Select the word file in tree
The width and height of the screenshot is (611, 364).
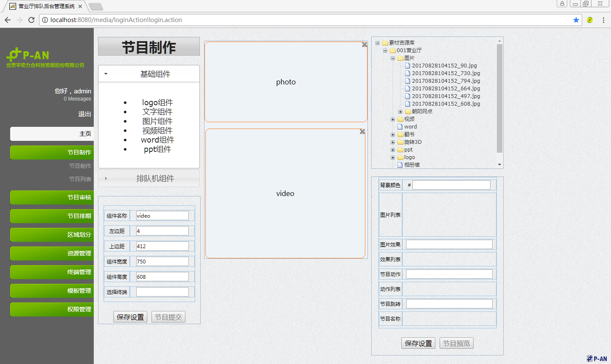pyautogui.click(x=410, y=126)
